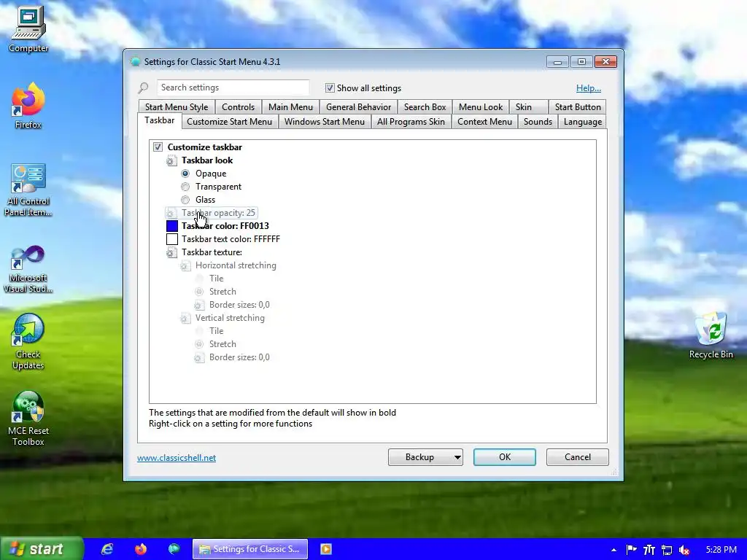
Task: Open the www.classicshell.net link
Action: [x=177, y=458]
